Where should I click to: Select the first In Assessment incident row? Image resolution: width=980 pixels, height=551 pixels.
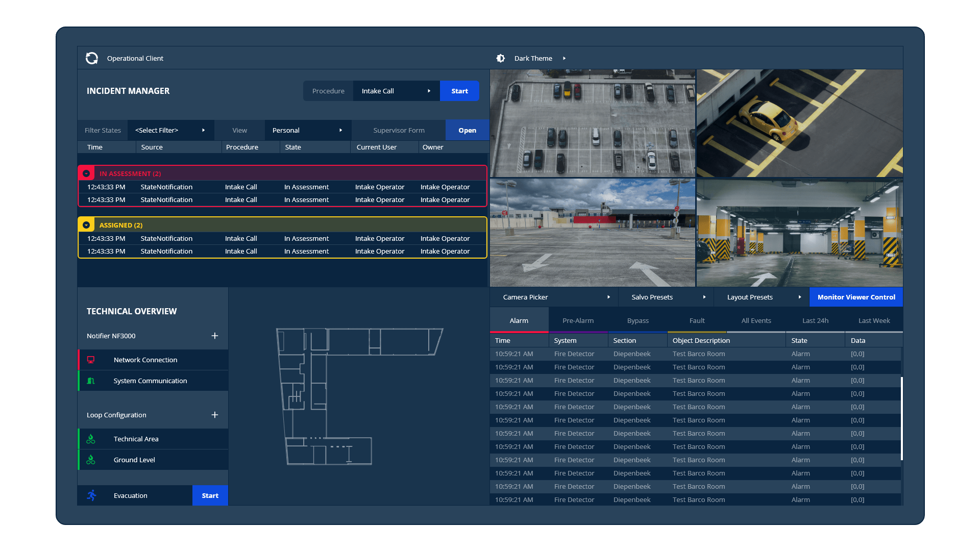[282, 187]
